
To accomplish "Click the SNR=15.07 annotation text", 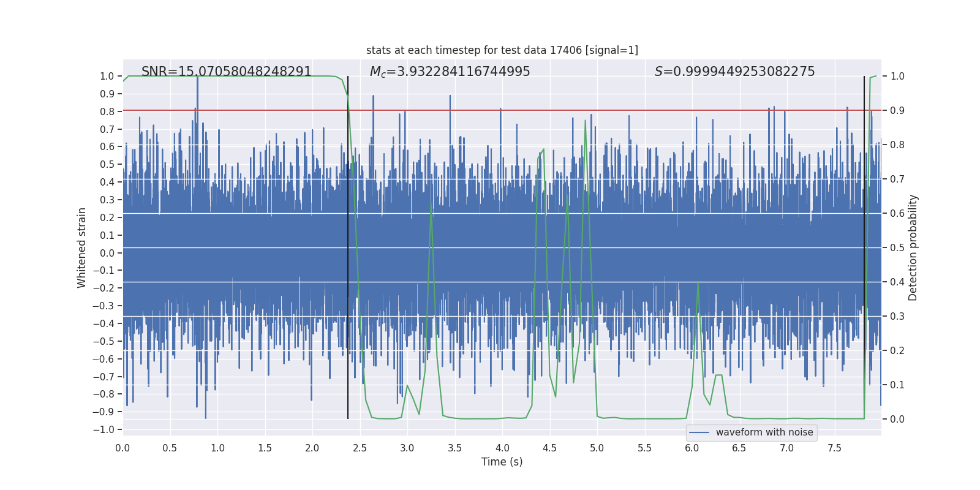I will [x=227, y=72].
